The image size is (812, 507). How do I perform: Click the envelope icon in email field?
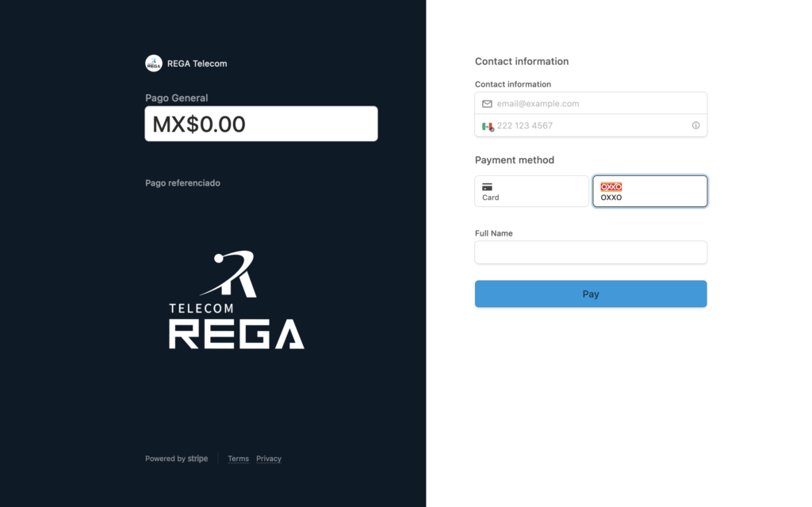(487, 104)
